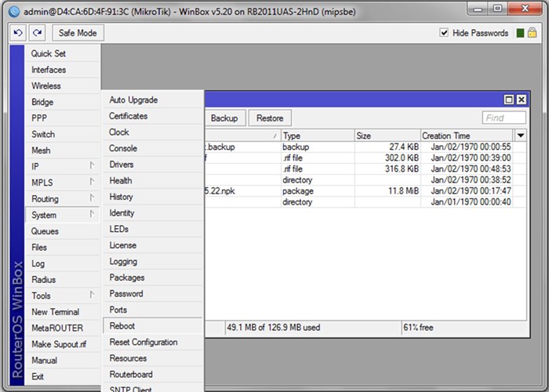Select License in System submenu

(x=153, y=245)
